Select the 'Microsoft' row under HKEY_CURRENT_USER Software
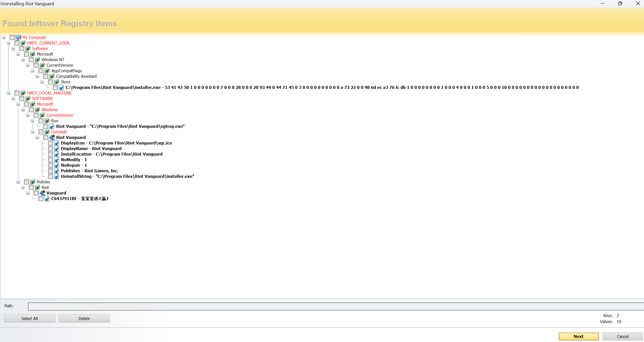The width and height of the screenshot is (644, 342). (45, 54)
